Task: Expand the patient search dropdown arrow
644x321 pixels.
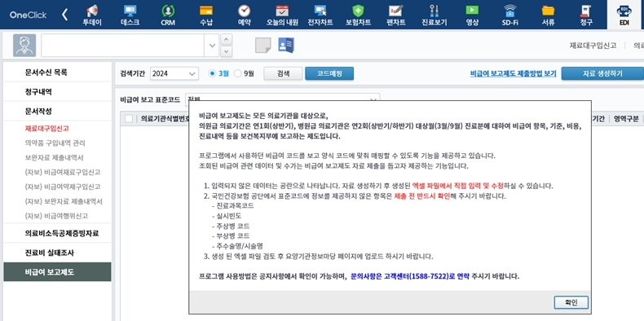Action: point(212,45)
